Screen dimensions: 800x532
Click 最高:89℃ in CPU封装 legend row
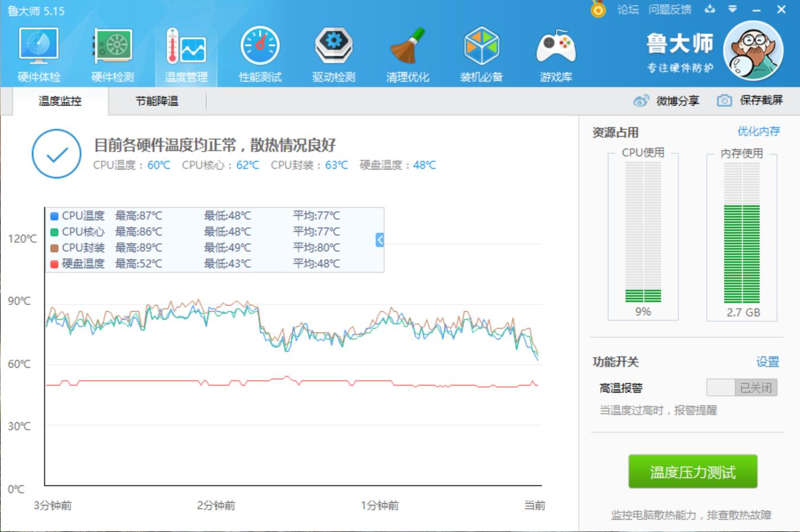[x=139, y=248]
